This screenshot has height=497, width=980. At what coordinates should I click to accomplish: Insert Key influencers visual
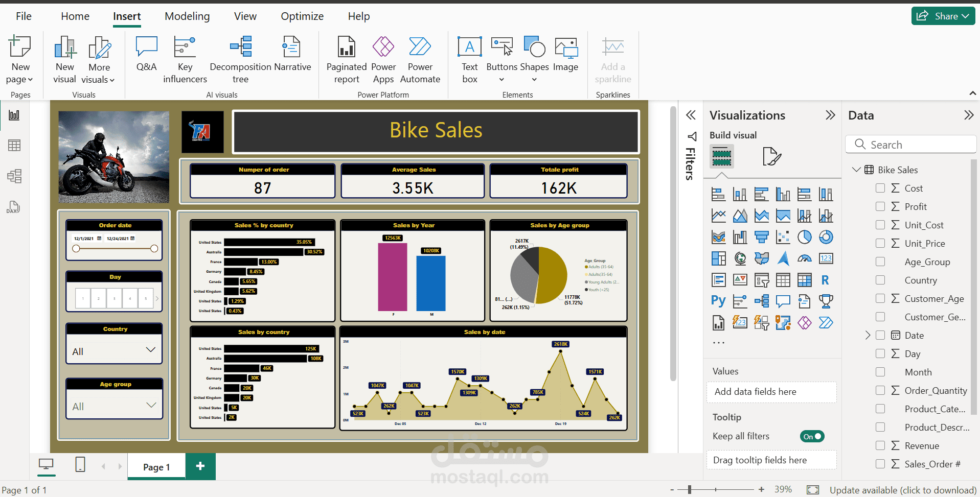[185, 59]
